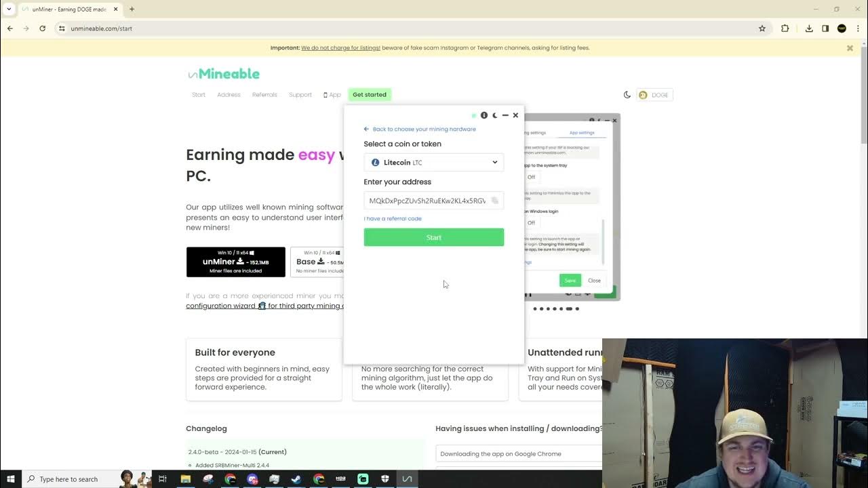
Task: Click Close in the settings preview image
Action: (594, 281)
